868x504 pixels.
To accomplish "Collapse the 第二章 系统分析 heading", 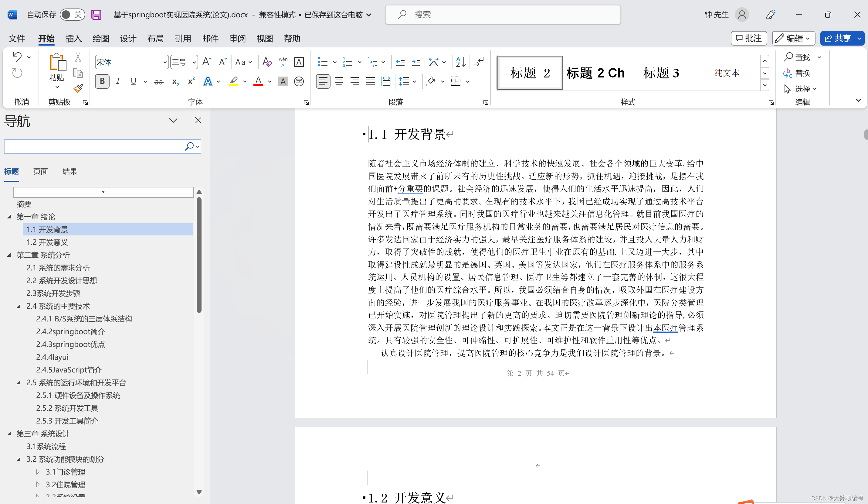I will 9,255.
